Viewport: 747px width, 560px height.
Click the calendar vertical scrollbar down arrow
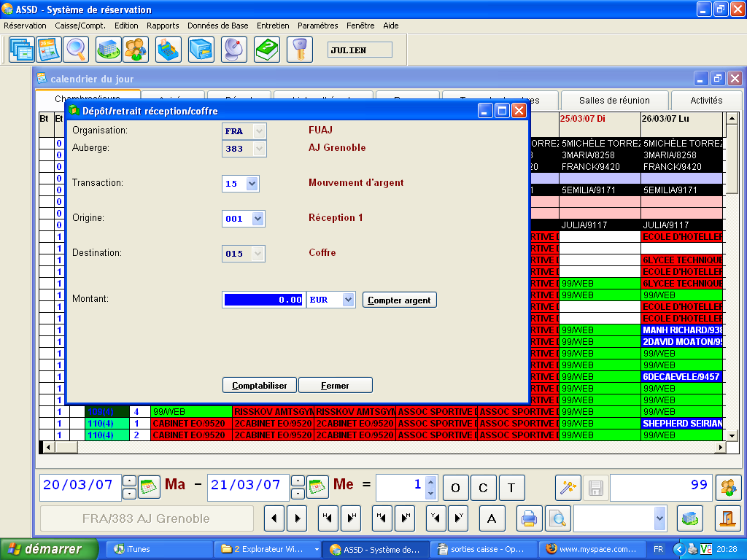tap(732, 435)
